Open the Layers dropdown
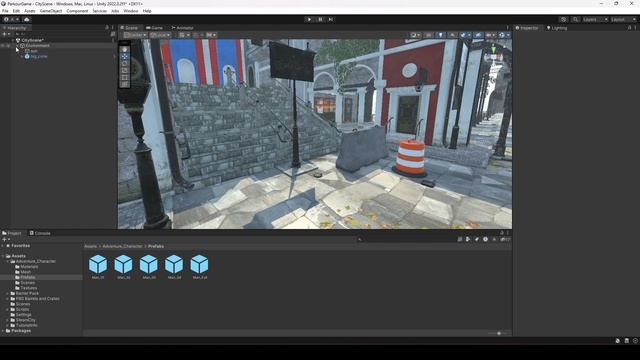The height and width of the screenshot is (360, 640). click(595, 19)
